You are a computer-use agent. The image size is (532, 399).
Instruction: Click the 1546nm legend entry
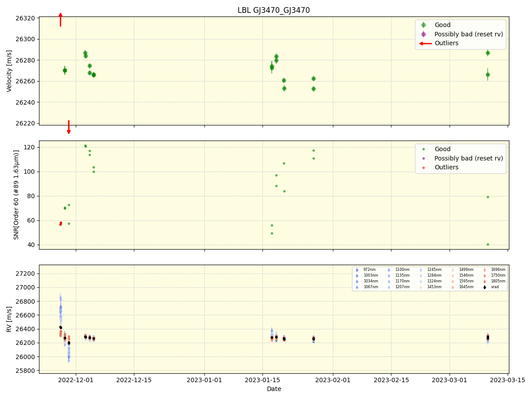(466, 275)
